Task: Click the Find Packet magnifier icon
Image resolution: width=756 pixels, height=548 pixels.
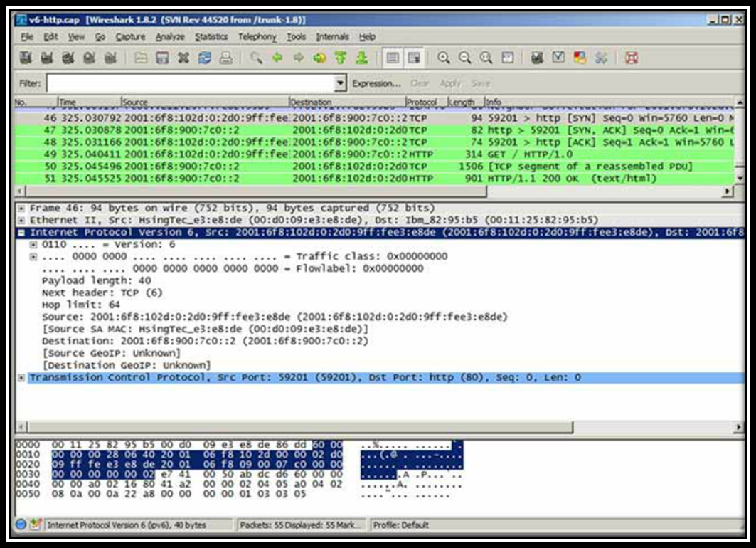Action: 255,58
